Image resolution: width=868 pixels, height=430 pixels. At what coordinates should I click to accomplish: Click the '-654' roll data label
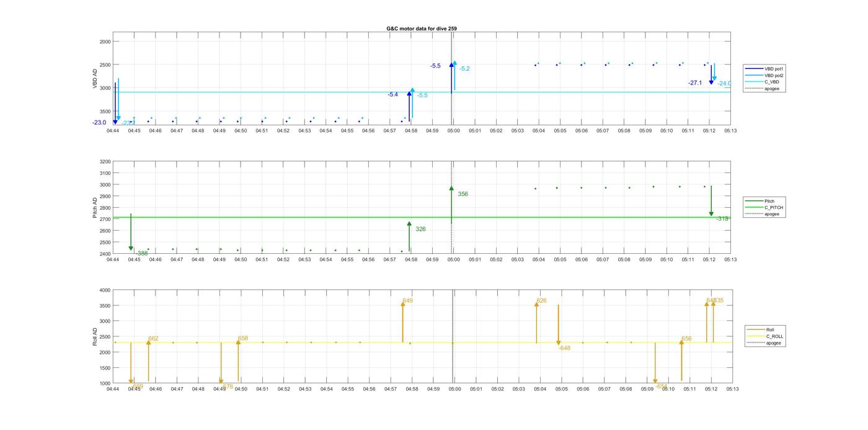[662, 386]
